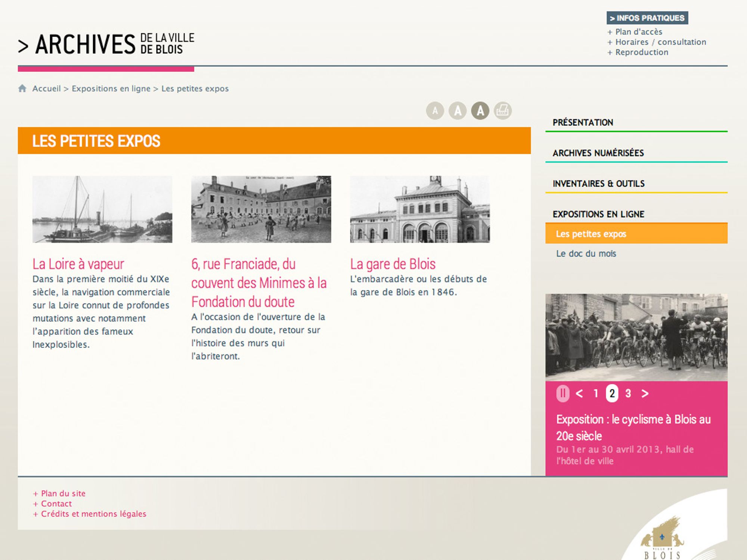The width and height of the screenshot is (747, 560).
Task: Open Horaires / consultation link
Action: 661,42
